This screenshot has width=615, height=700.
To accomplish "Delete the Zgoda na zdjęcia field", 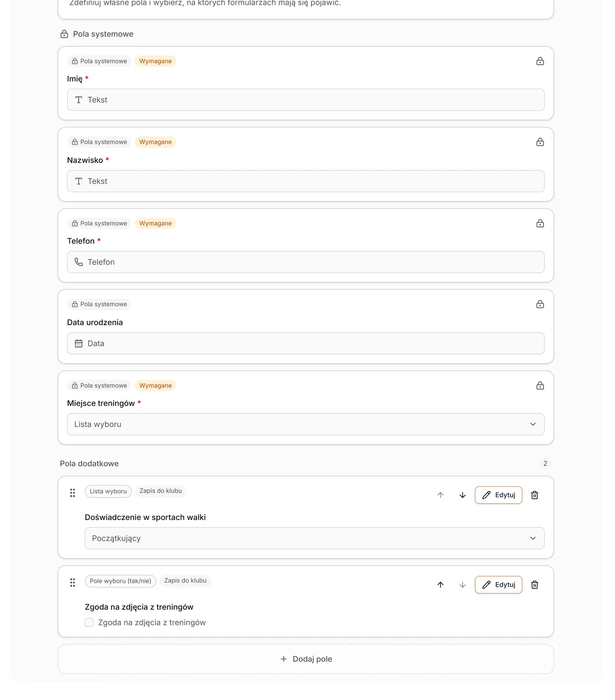I will (x=534, y=585).
